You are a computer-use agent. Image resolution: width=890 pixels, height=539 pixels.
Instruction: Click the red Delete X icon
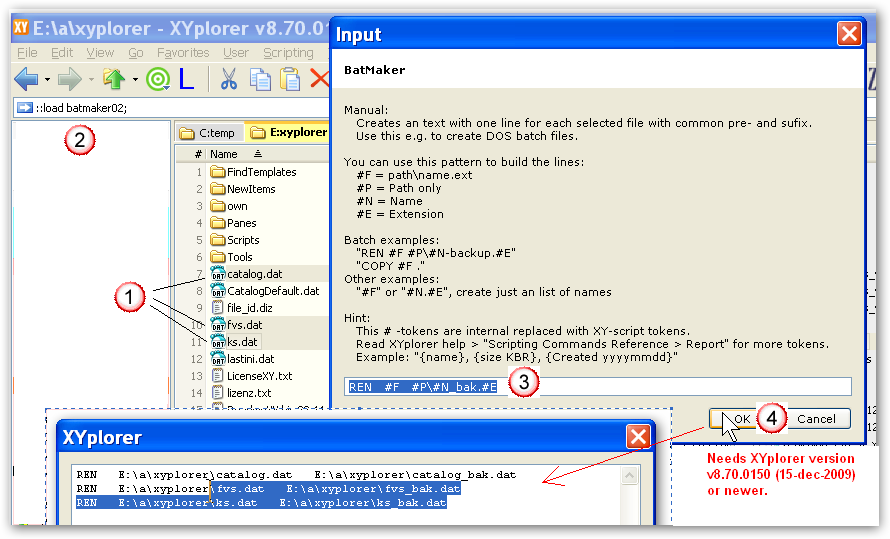pyautogui.click(x=320, y=79)
